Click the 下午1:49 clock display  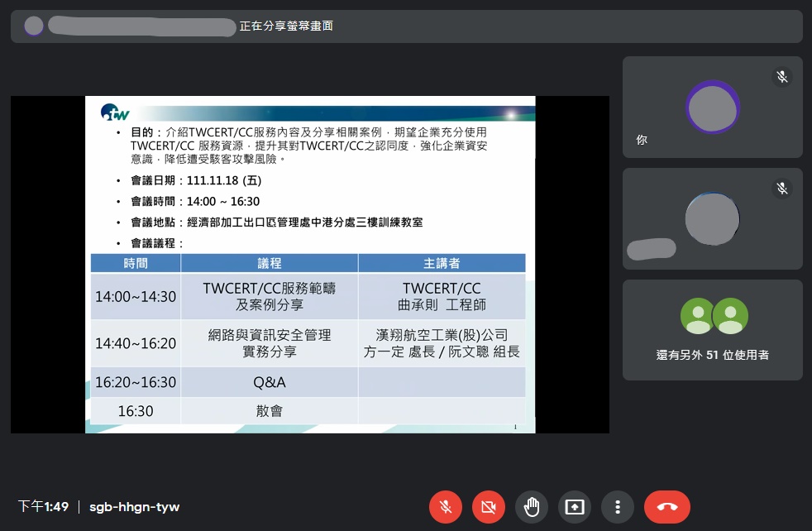tap(43, 507)
